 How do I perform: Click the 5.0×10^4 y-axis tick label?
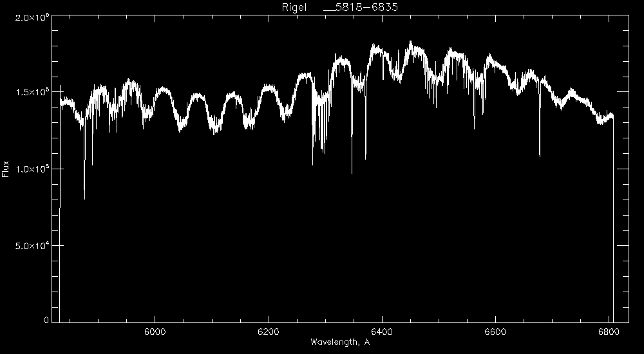(x=33, y=246)
